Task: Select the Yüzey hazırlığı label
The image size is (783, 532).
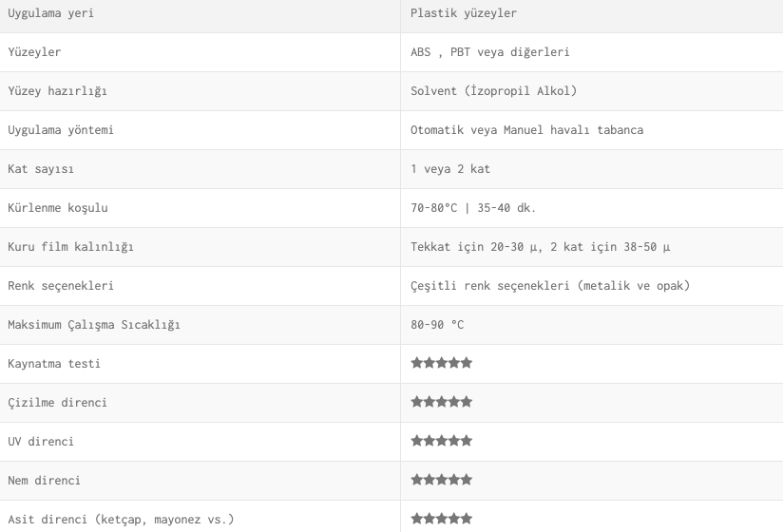Action: point(57,91)
